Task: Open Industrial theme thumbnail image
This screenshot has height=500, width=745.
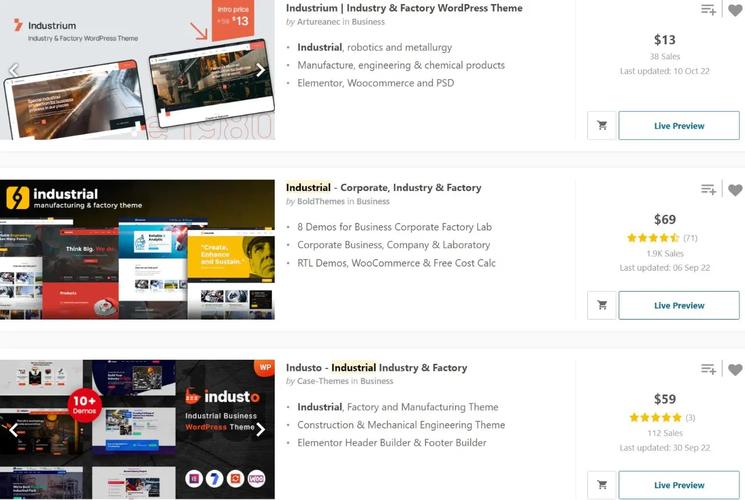Action: (x=137, y=250)
